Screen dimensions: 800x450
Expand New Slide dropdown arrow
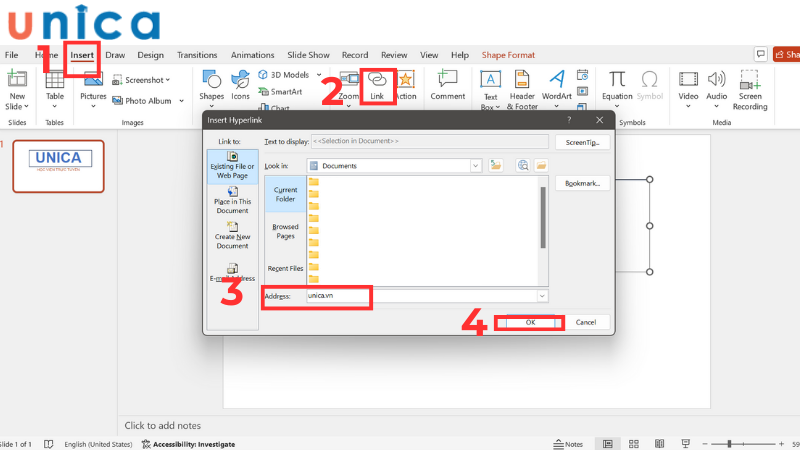click(x=26, y=107)
